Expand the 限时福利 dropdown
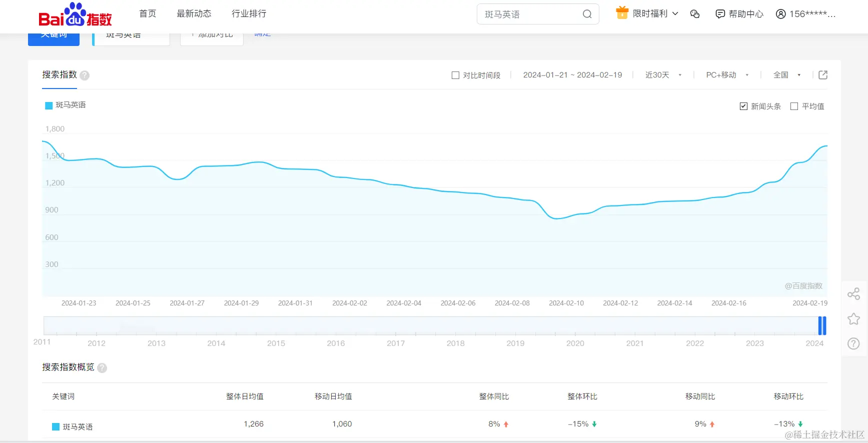 tap(655, 13)
